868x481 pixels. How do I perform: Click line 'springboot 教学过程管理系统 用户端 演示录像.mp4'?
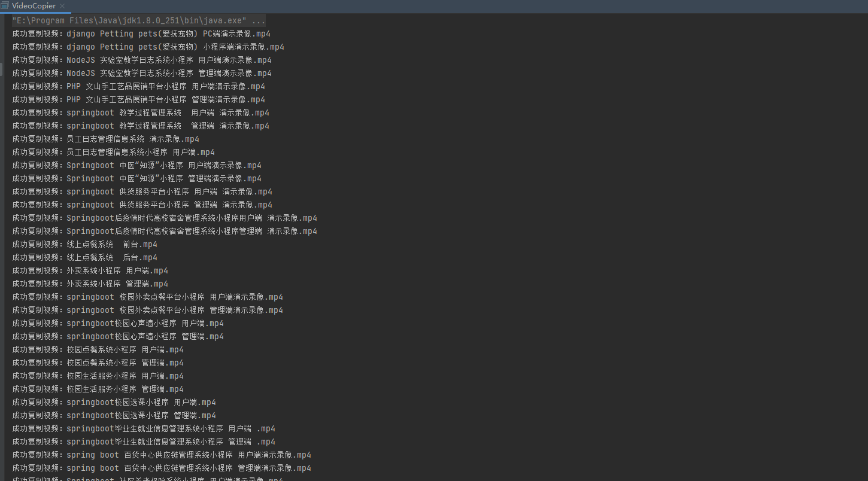click(141, 112)
